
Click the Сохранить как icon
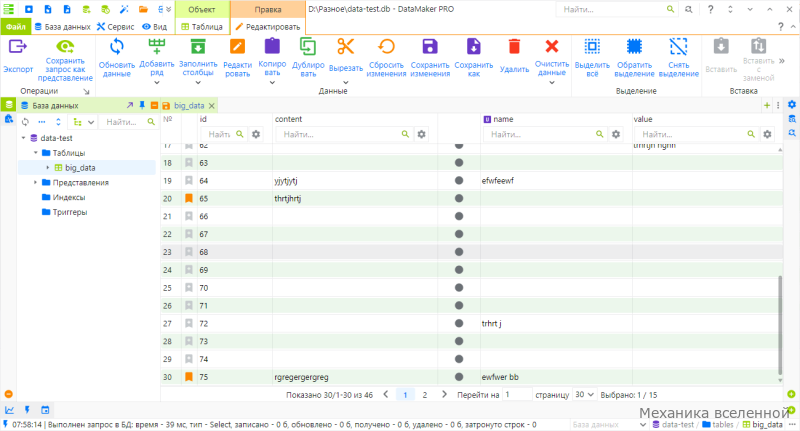(473, 47)
